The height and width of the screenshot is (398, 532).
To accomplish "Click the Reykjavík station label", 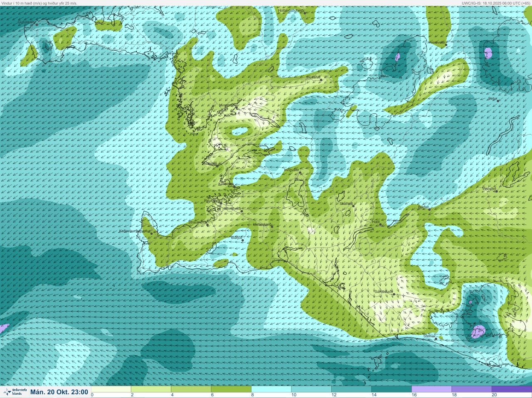I will (211, 201).
